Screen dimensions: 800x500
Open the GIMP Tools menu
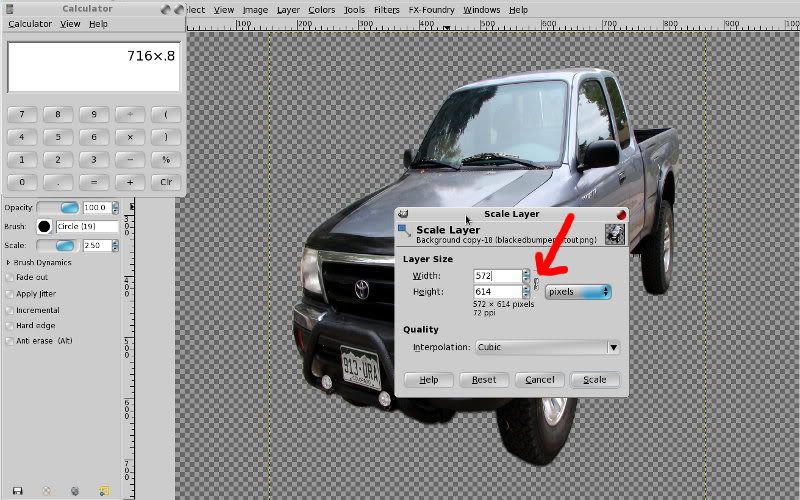point(355,10)
